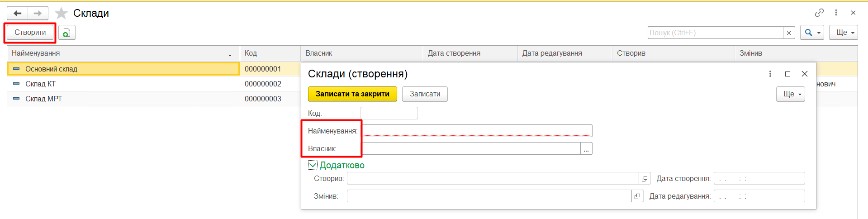Image resolution: width=868 pixels, height=219 pixels.
Task: Open the search magnifier dropdown
Action: click(812, 33)
